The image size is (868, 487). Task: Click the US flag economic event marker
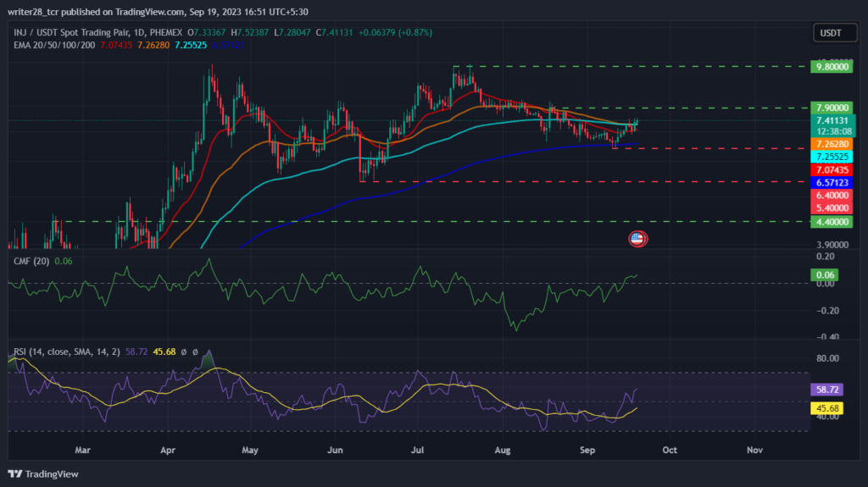tap(637, 239)
